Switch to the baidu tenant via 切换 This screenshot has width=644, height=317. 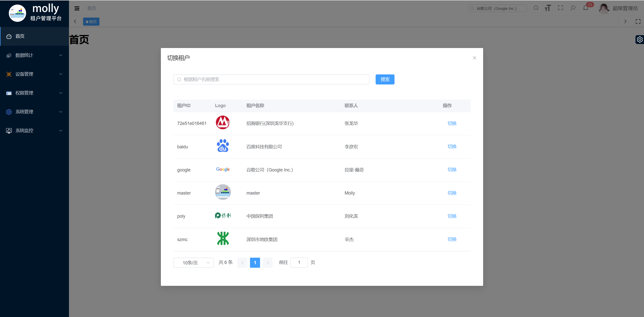[452, 147]
